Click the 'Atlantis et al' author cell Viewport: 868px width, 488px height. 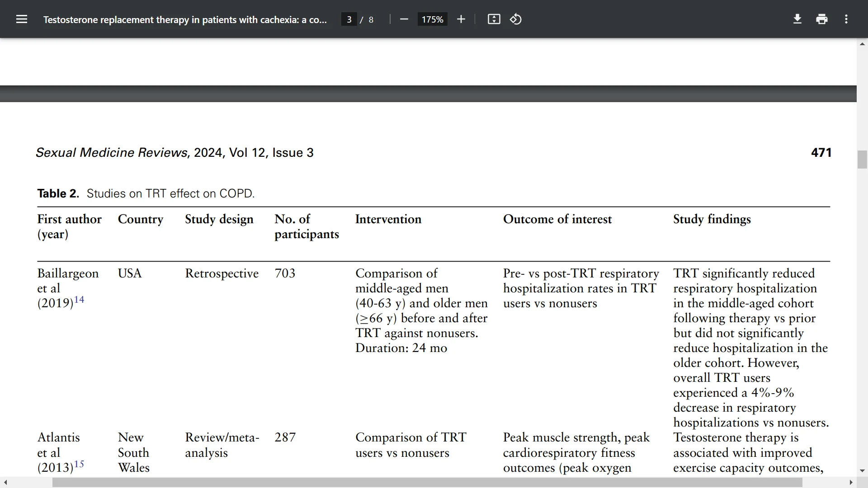point(58,445)
